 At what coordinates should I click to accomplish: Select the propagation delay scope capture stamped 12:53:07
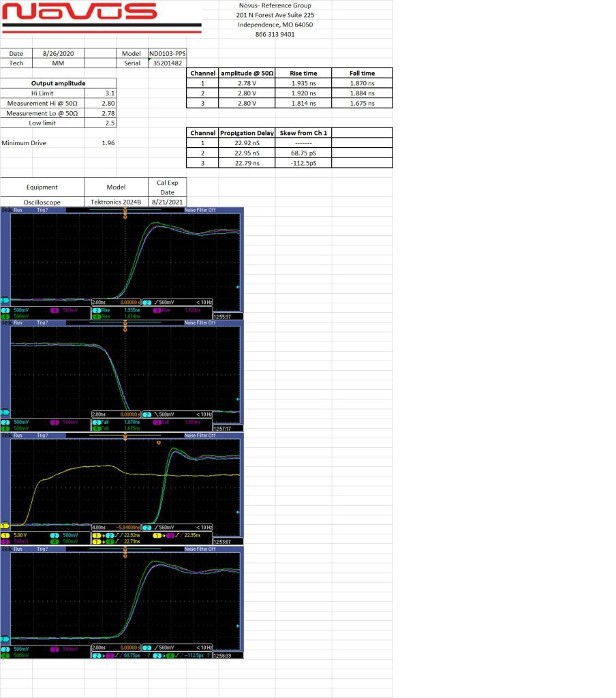pyautogui.click(x=122, y=489)
